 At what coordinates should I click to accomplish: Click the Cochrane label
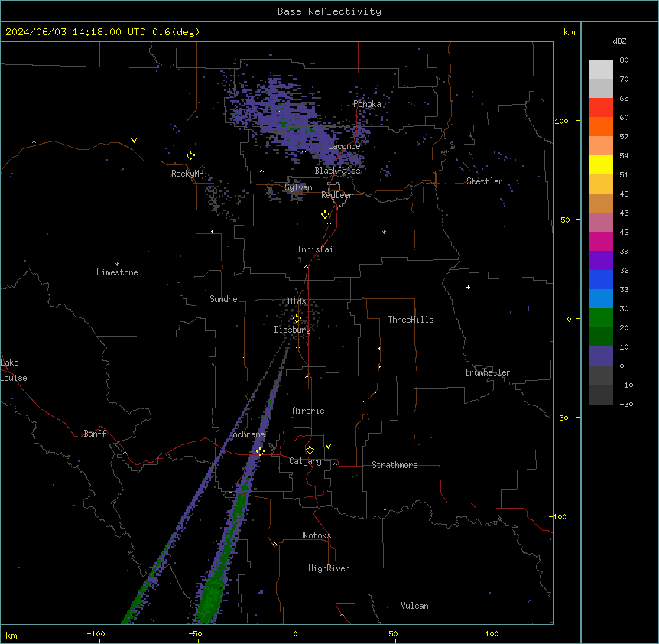(x=247, y=434)
